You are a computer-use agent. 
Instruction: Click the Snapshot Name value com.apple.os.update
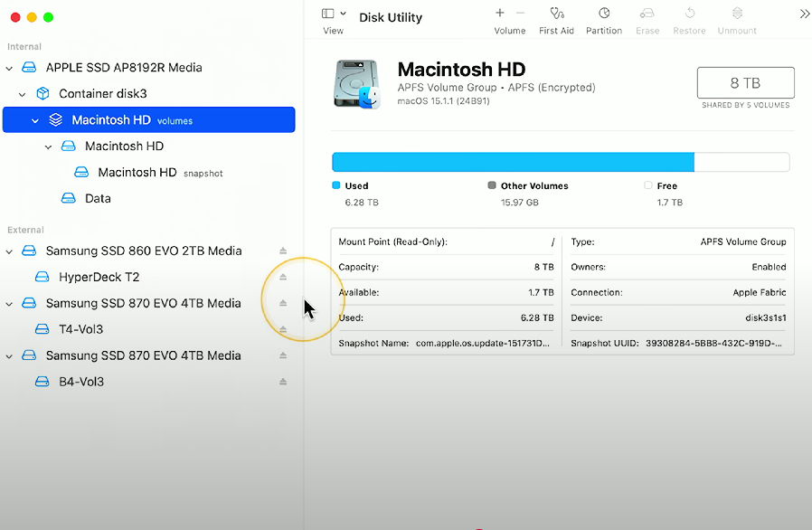click(483, 343)
